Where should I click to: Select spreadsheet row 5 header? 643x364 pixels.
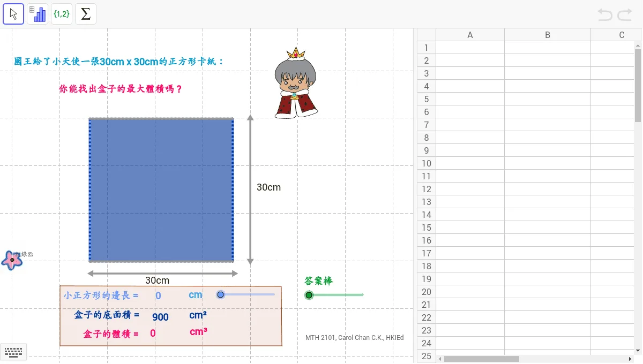[x=427, y=99]
